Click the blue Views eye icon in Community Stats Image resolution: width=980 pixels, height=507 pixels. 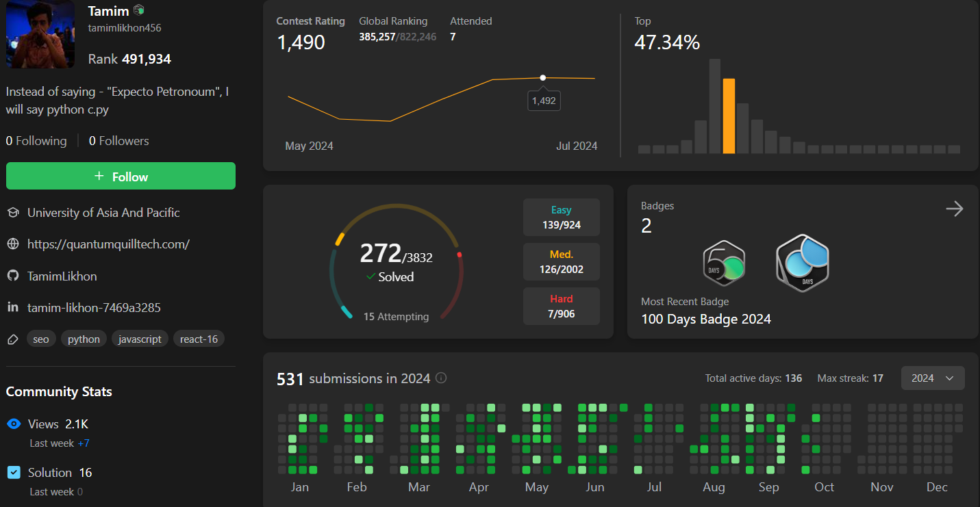pos(13,424)
